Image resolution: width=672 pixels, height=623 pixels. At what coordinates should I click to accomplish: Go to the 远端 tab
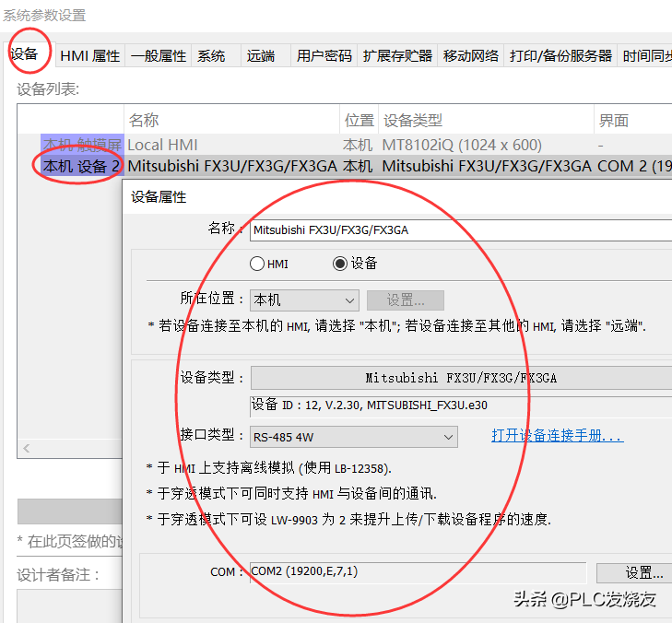pyautogui.click(x=261, y=55)
